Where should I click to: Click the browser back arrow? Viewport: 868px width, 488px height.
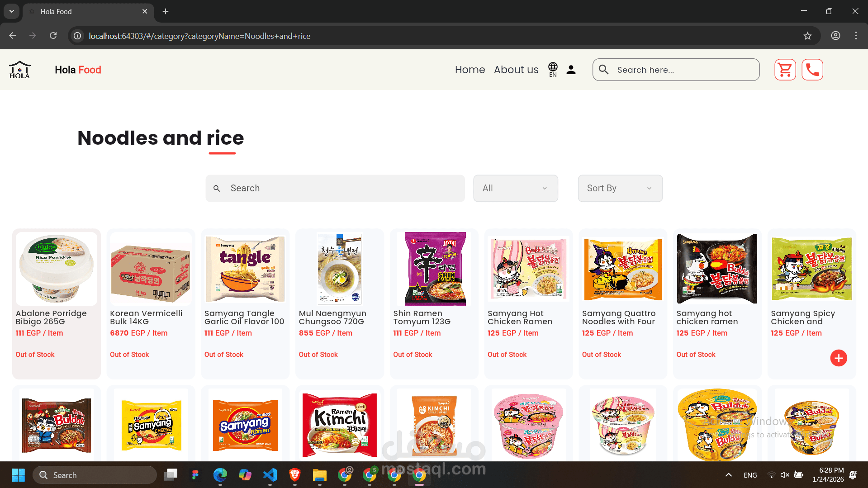(12, 36)
